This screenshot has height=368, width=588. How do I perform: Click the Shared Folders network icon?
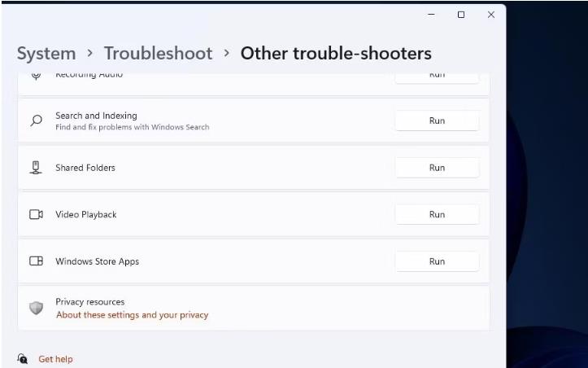click(x=36, y=168)
